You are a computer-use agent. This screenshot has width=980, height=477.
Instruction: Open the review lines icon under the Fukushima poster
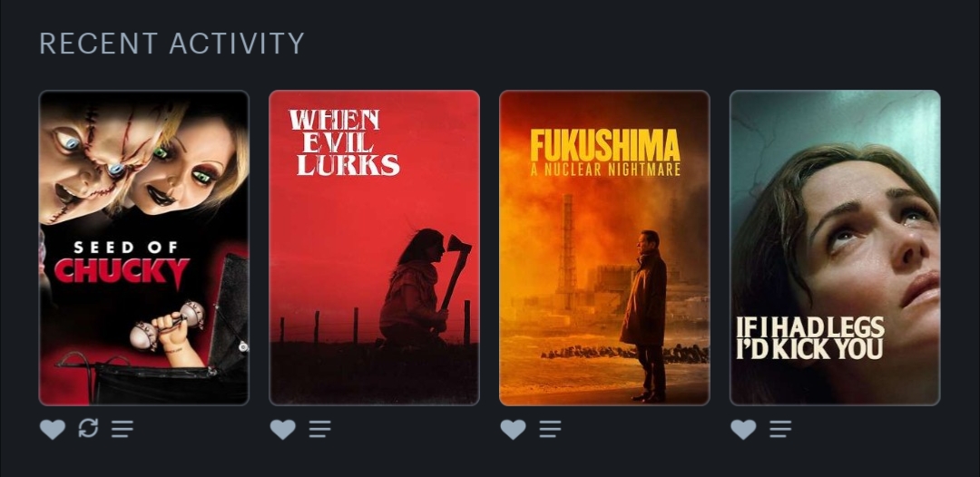tap(550, 429)
